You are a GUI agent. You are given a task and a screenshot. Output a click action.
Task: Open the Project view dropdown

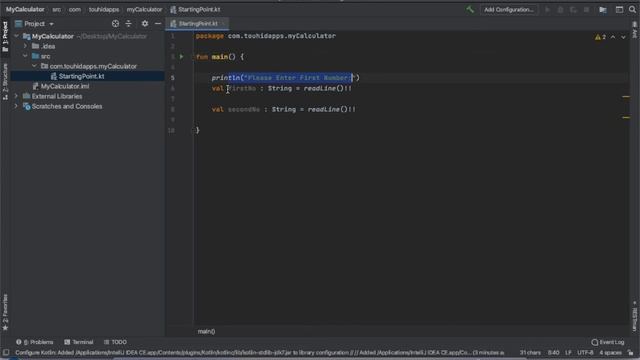(x=34, y=24)
